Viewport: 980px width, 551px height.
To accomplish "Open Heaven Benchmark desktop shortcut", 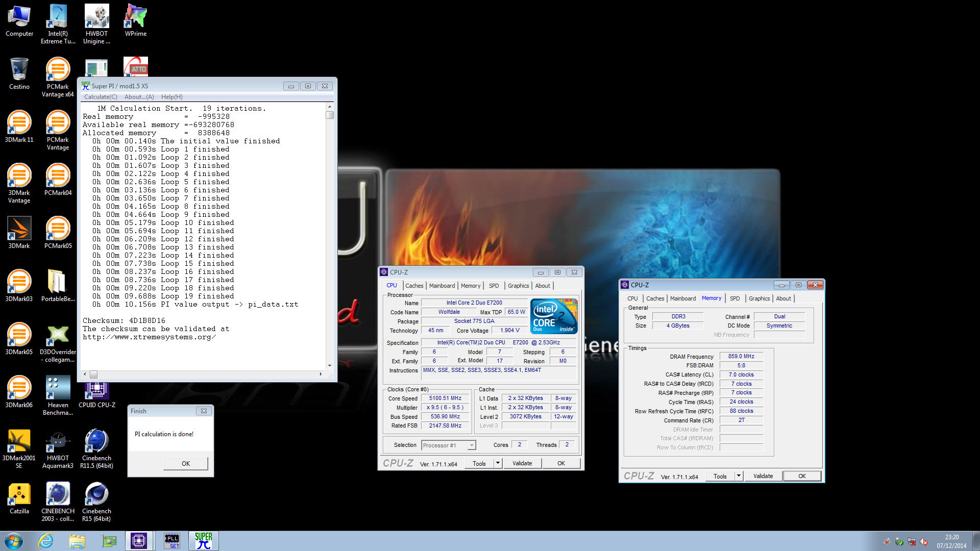I will (58, 396).
